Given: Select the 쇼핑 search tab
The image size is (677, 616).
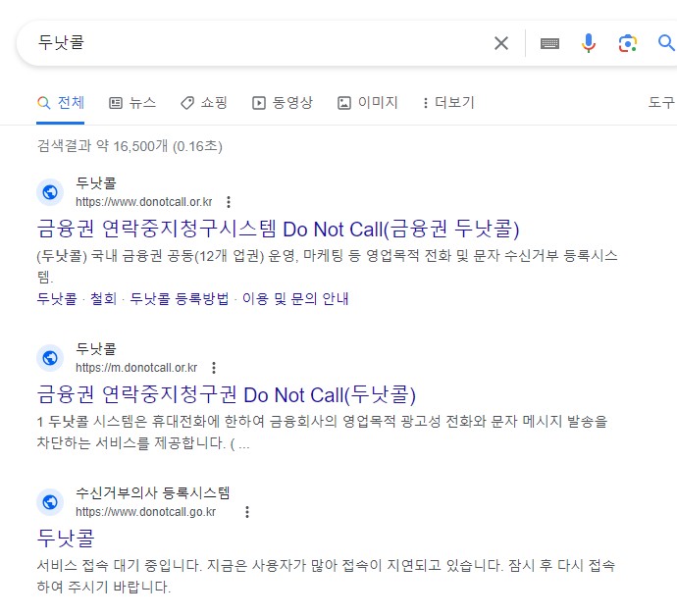Looking at the screenshot, I should point(204,102).
